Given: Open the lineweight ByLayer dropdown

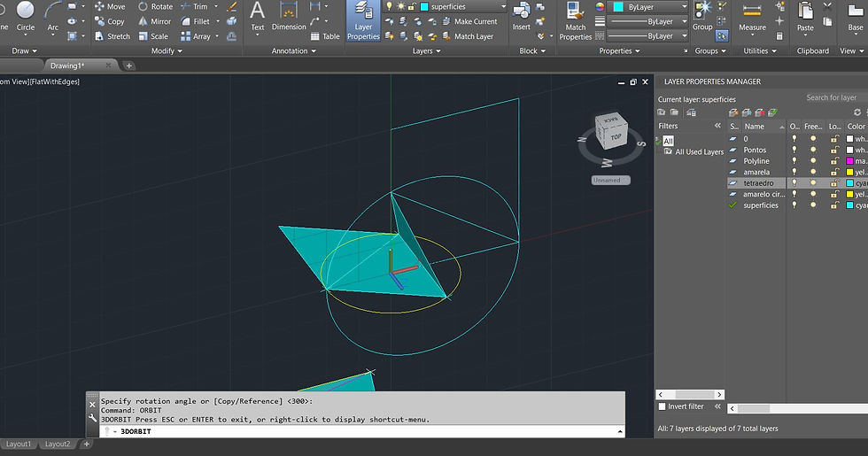Looking at the screenshot, I should coord(648,21).
